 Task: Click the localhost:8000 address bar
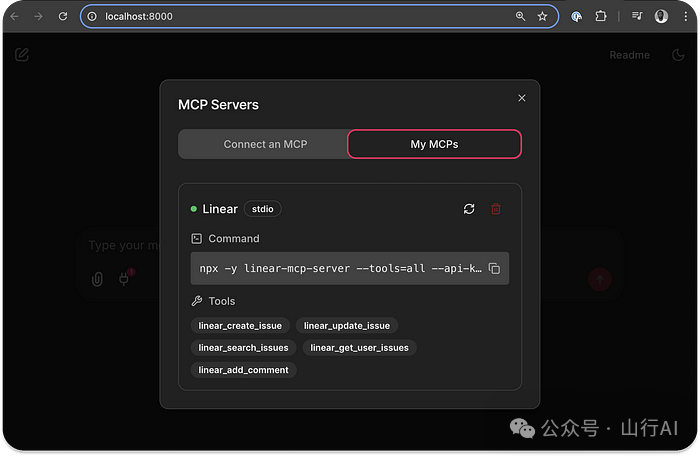300,16
